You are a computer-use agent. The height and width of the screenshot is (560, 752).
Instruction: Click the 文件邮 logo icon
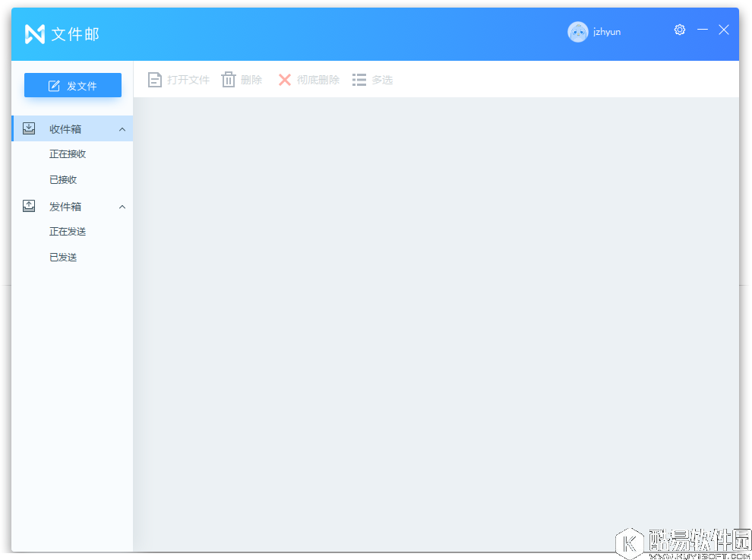click(x=35, y=34)
